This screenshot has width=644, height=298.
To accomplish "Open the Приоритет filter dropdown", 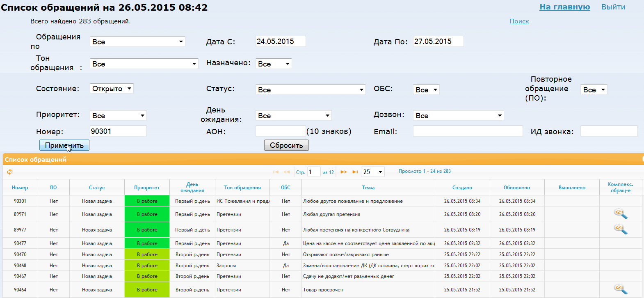I will pyautogui.click(x=118, y=116).
